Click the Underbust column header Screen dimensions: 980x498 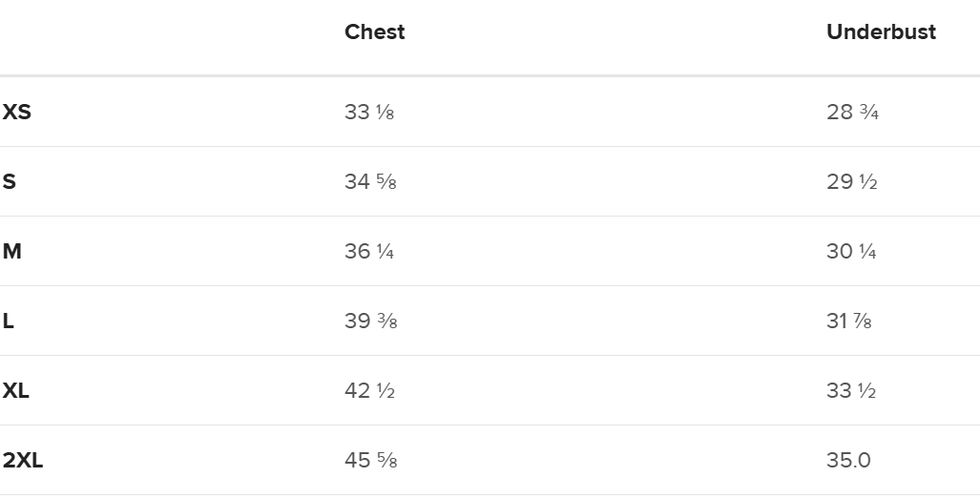881,31
